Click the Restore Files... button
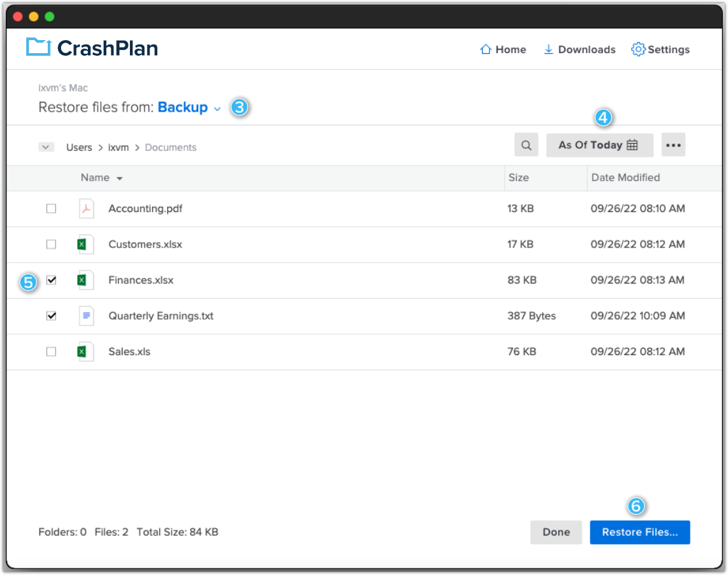Screen dimensions: 728x575 tap(639, 532)
